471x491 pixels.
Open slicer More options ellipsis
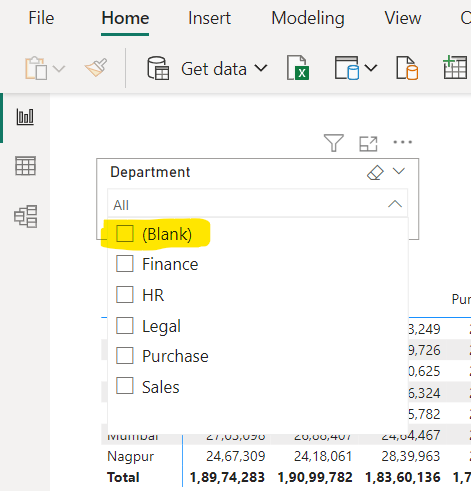click(x=403, y=142)
